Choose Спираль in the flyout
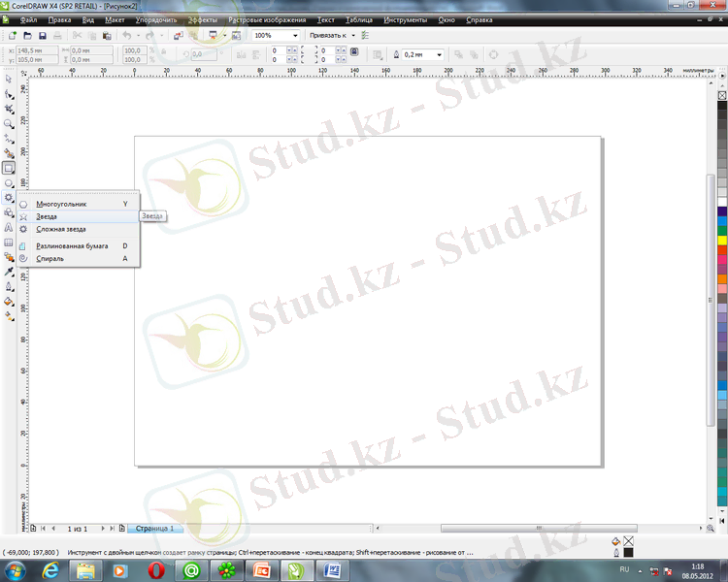728x582 pixels. [78, 259]
